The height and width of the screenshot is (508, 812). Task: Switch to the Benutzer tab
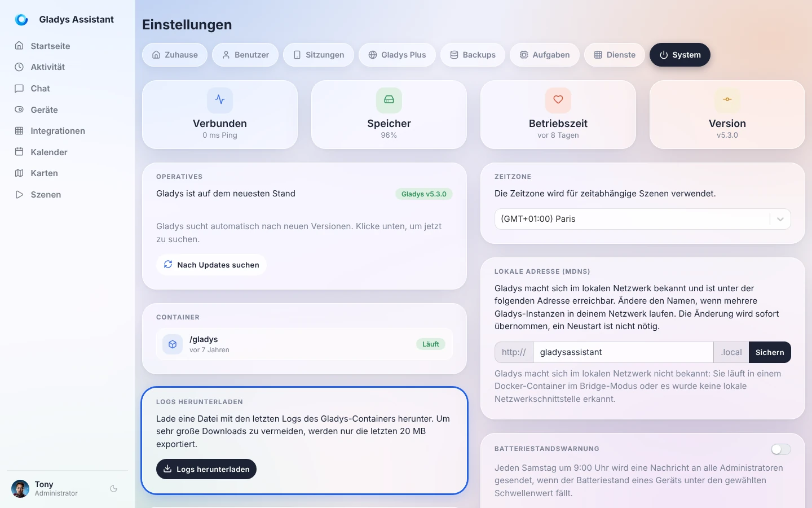(245, 55)
